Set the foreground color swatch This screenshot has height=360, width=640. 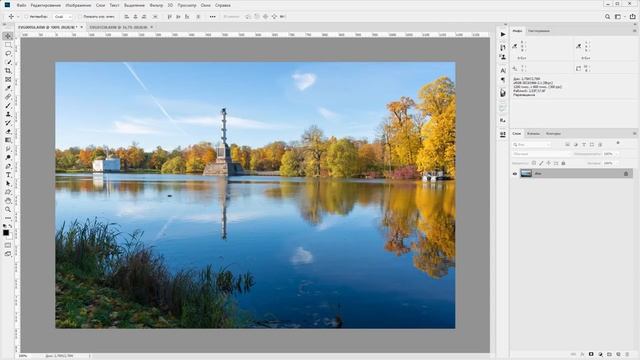6,233
